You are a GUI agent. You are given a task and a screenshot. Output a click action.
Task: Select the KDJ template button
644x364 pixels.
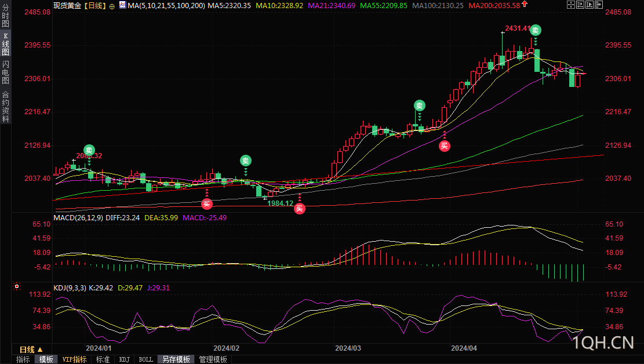tap(125, 359)
